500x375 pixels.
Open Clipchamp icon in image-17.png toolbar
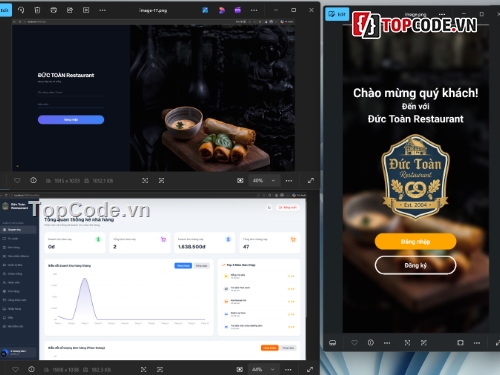tap(222, 10)
